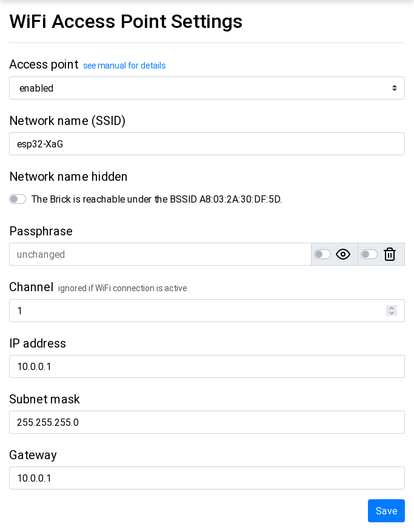Click the eye icon beside the passphrase field

[x=343, y=254]
